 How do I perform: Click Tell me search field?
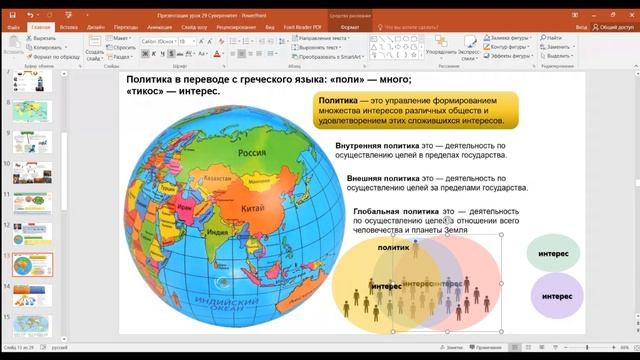pos(408,27)
